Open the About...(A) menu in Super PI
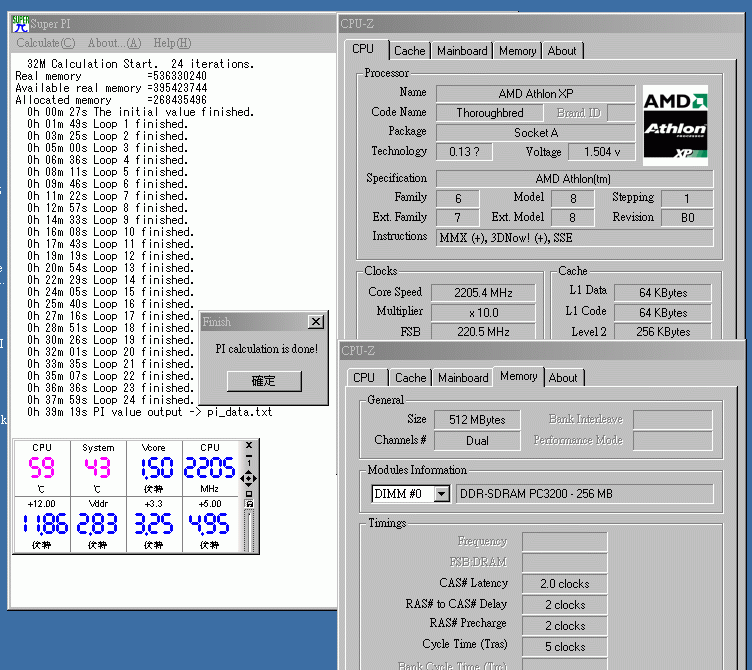This screenshot has height=670, width=752. pos(114,43)
